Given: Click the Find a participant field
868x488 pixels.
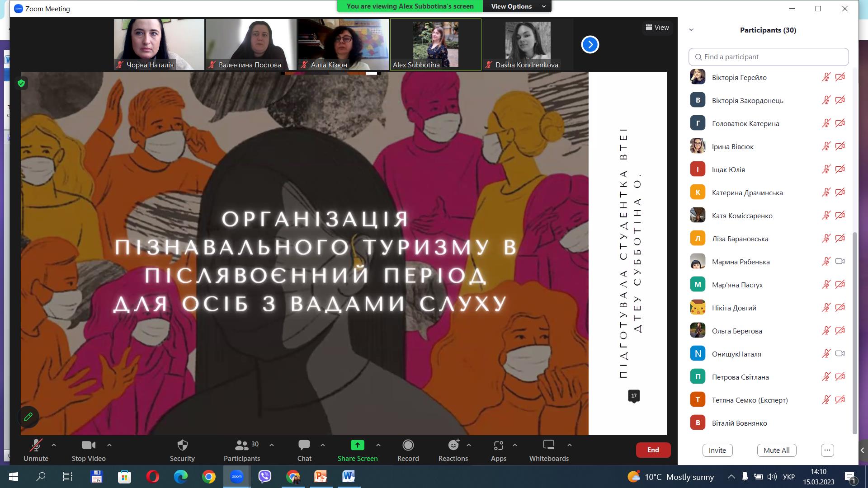Looking at the screenshot, I should click(x=769, y=57).
